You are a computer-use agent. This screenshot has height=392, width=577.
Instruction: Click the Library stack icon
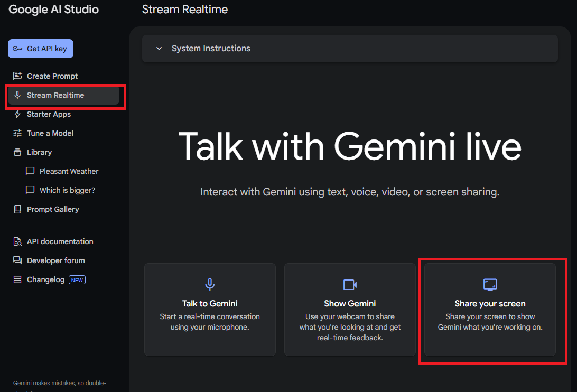click(x=17, y=152)
